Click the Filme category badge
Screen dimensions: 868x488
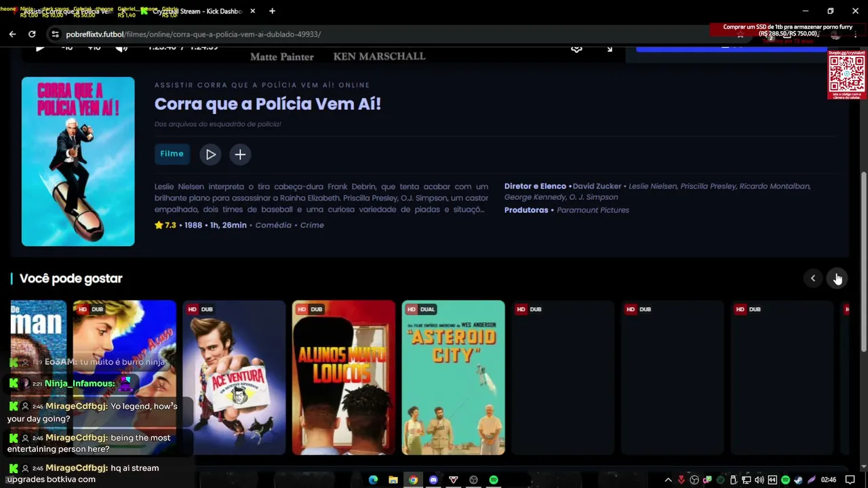coord(172,154)
